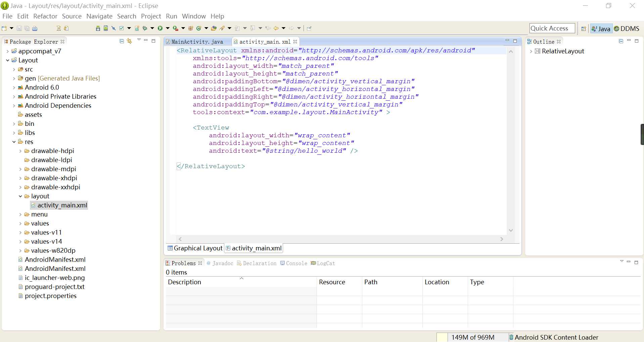Collapse the Layout project node
Viewport: 644px width, 342px height.
coord(7,60)
